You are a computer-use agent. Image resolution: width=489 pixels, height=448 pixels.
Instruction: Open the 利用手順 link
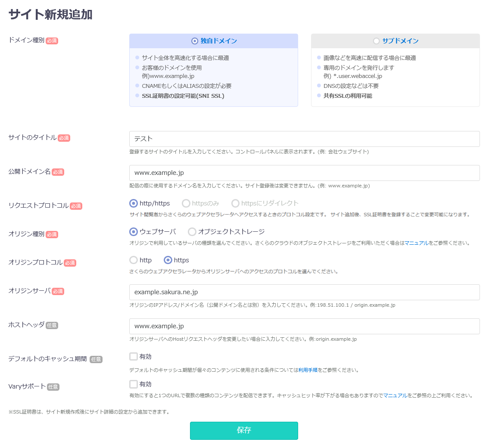[x=308, y=370]
